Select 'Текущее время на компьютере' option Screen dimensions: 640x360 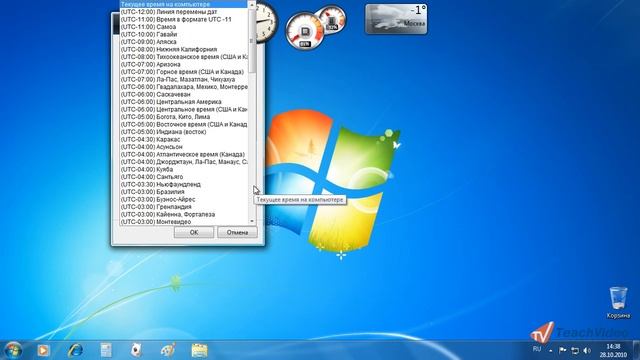click(184, 4)
